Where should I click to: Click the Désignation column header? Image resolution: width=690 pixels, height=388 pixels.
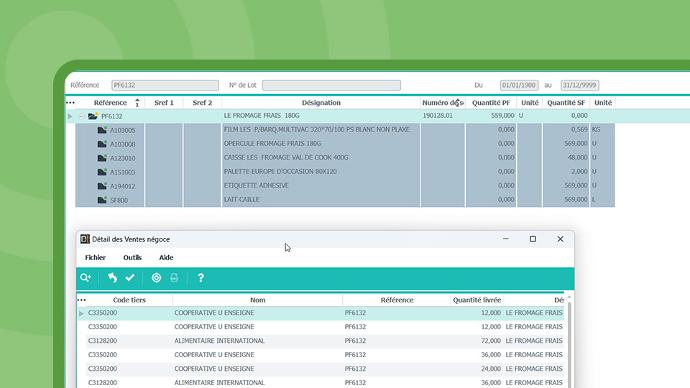pyautogui.click(x=321, y=102)
